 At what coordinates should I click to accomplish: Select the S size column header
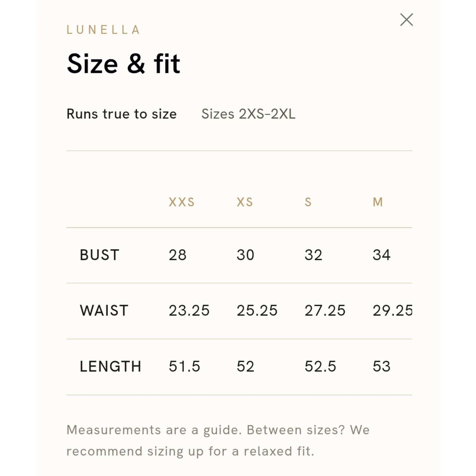pos(308,202)
